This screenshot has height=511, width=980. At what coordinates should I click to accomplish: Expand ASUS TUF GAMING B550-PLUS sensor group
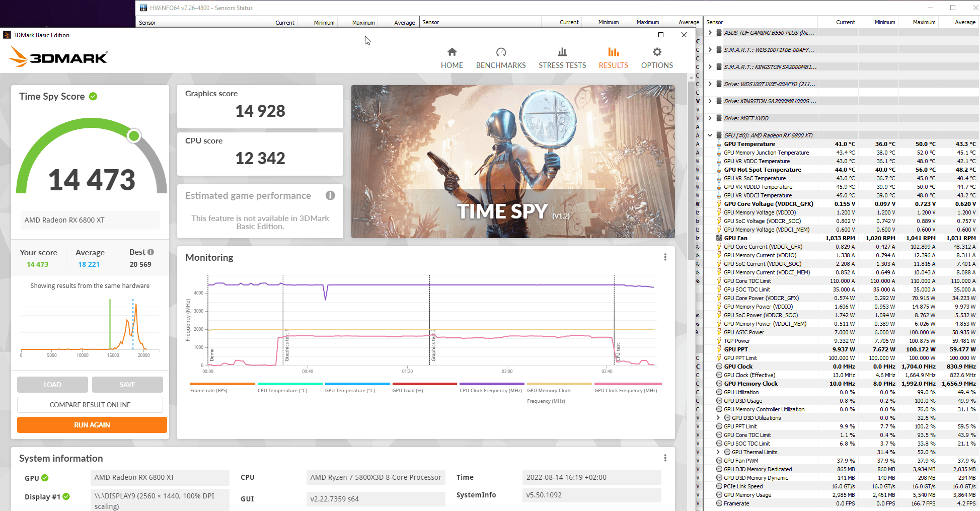click(x=710, y=33)
